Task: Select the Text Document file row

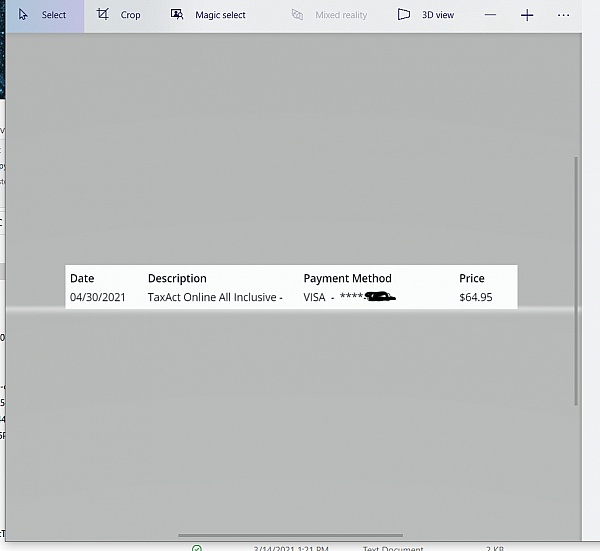Action: (x=392, y=548)
